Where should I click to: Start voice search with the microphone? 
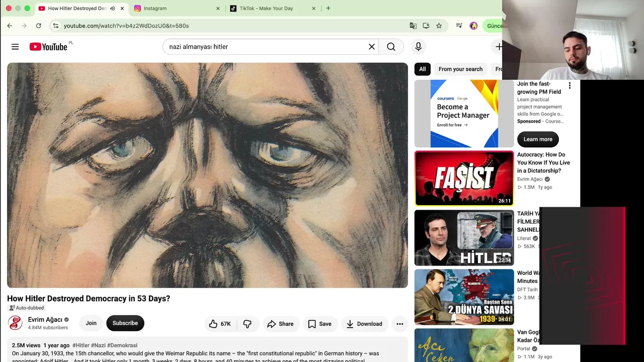point(418,47)
